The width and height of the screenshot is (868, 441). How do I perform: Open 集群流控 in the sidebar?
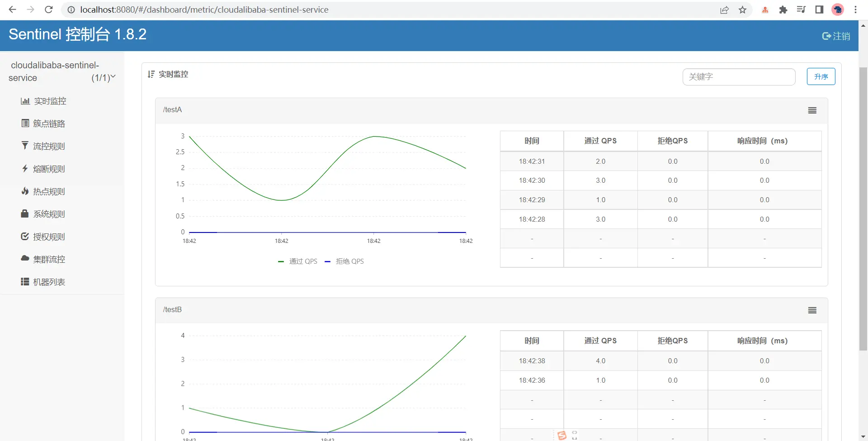coord(49,259)
